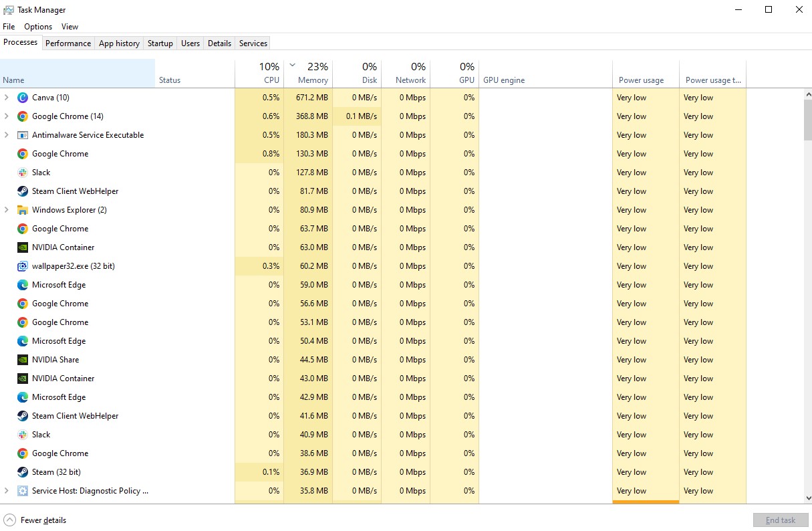Open the Options menu
Viewport: 812px width, 531px height.
(x=37, y=26)
